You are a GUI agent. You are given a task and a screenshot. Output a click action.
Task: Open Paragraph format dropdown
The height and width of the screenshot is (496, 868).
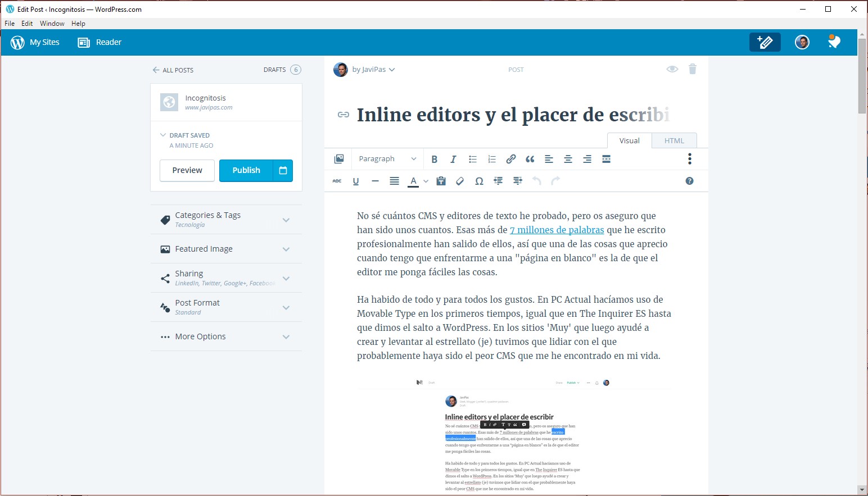pos(387,159)
